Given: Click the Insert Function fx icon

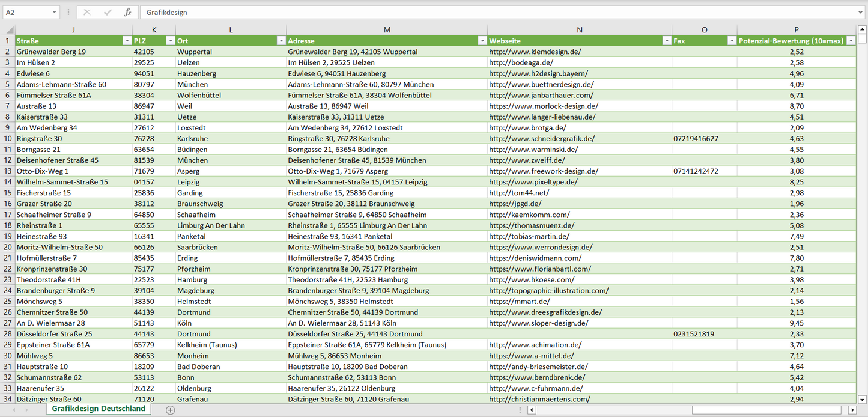Looking at the screenshot, I should (127, 12).
